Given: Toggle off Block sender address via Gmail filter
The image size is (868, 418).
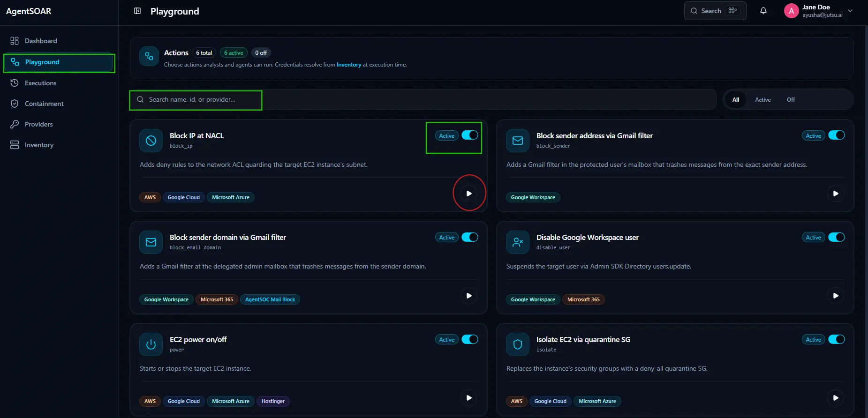Looking at the screenshot, I should tap(837, 135).
